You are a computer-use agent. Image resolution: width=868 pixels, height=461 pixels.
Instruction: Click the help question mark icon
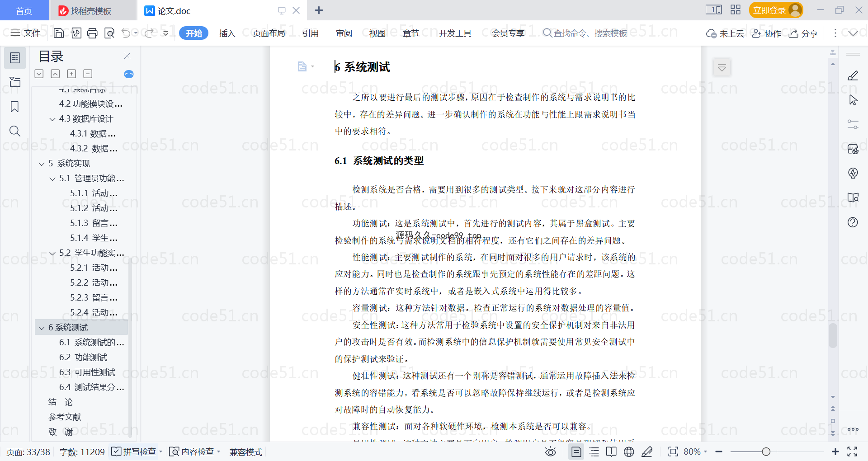click(x=853, y=222)
